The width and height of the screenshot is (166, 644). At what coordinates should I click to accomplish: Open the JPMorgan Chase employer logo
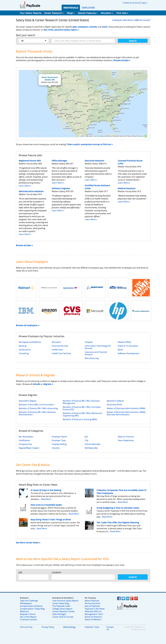tap(49, 288)
